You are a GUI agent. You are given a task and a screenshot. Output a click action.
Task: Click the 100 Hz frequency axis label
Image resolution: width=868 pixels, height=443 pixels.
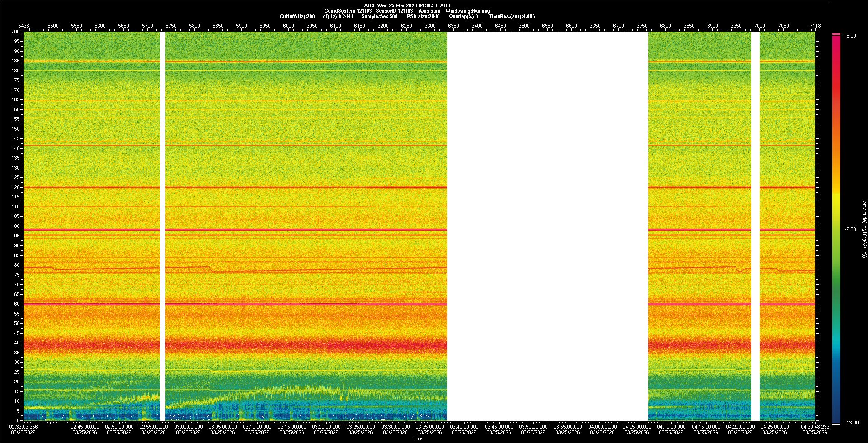16,226
